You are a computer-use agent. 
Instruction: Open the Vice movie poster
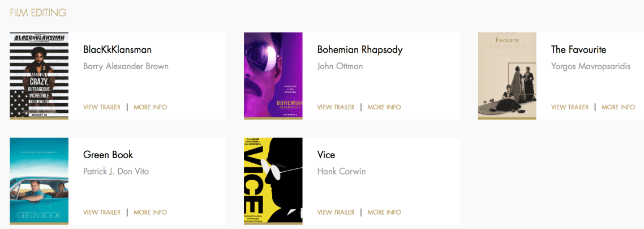(273, 181)
